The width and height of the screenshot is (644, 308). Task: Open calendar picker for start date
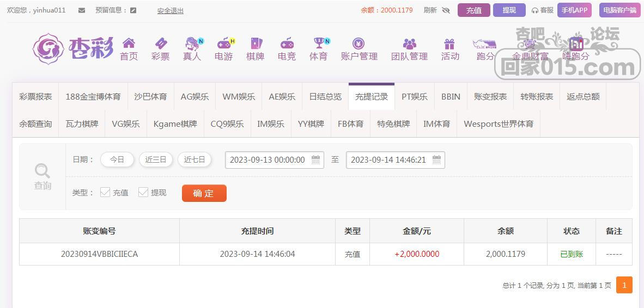[x=315, y=159]
